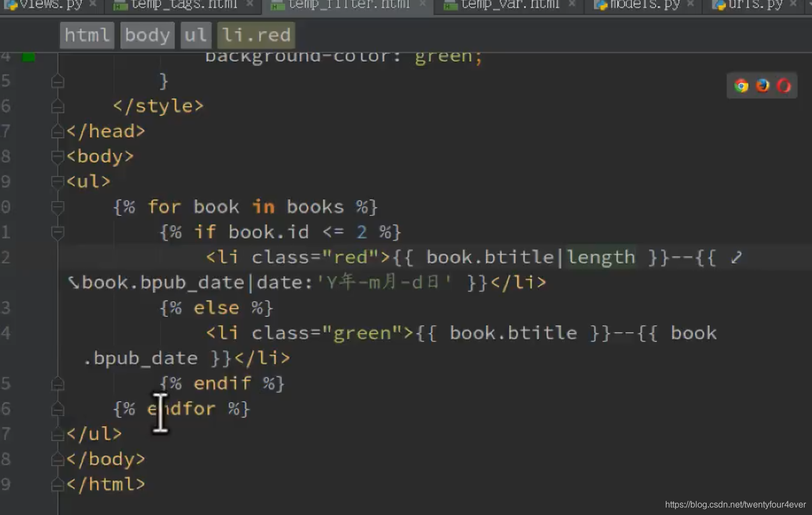Click the else template tag
Image resolution: width=812 pixels, height=515 pixels.
[x=216, y=308]
